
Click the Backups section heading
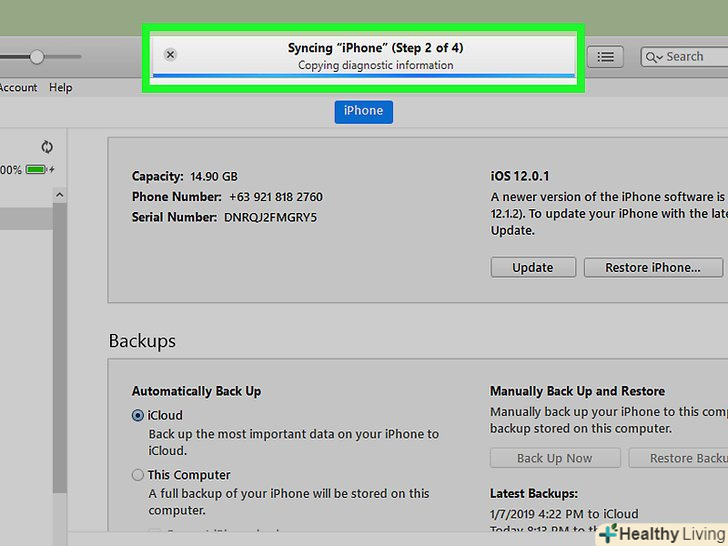(x=142, y=341)
